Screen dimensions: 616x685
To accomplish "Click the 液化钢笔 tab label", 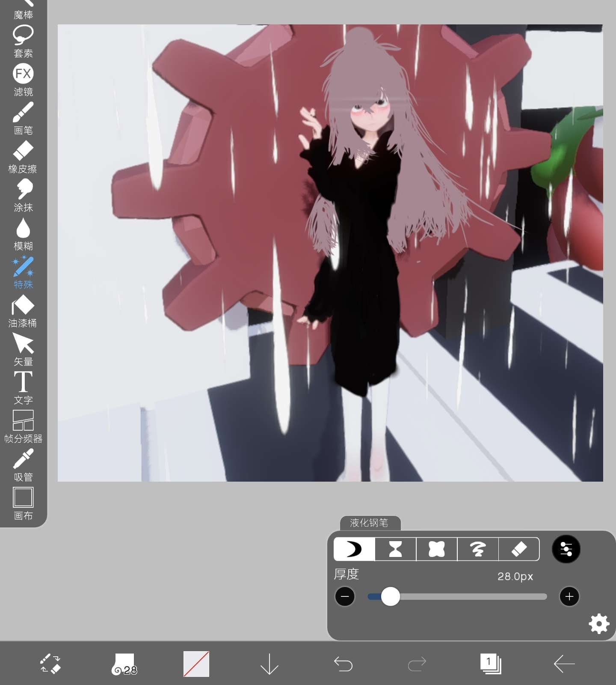I will [369, 523].
